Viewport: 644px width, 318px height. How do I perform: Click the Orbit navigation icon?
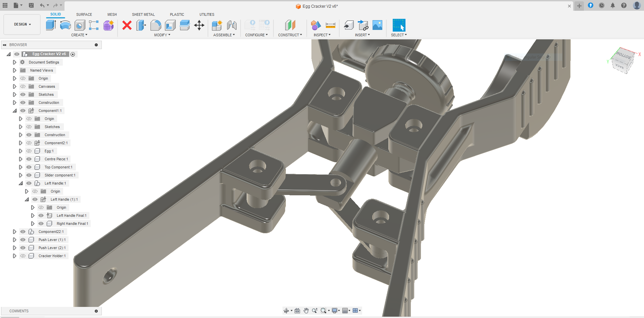(286, 311)
